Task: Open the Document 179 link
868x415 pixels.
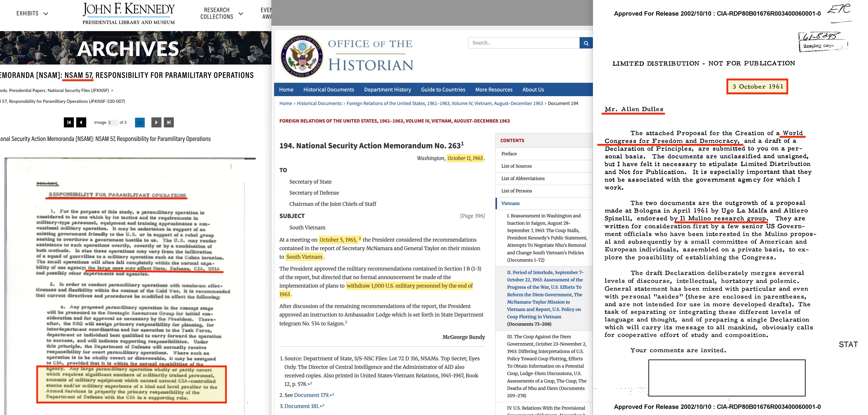Action: [311, 395]
